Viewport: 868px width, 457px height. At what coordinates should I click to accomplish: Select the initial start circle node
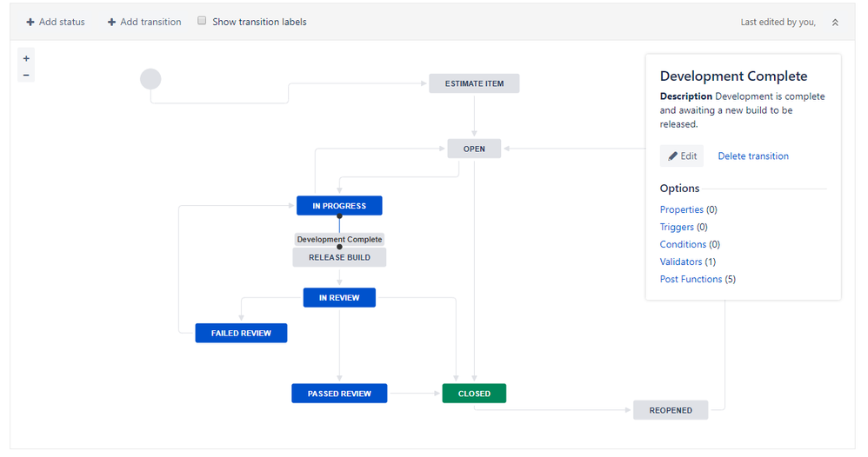pos(150,79)
